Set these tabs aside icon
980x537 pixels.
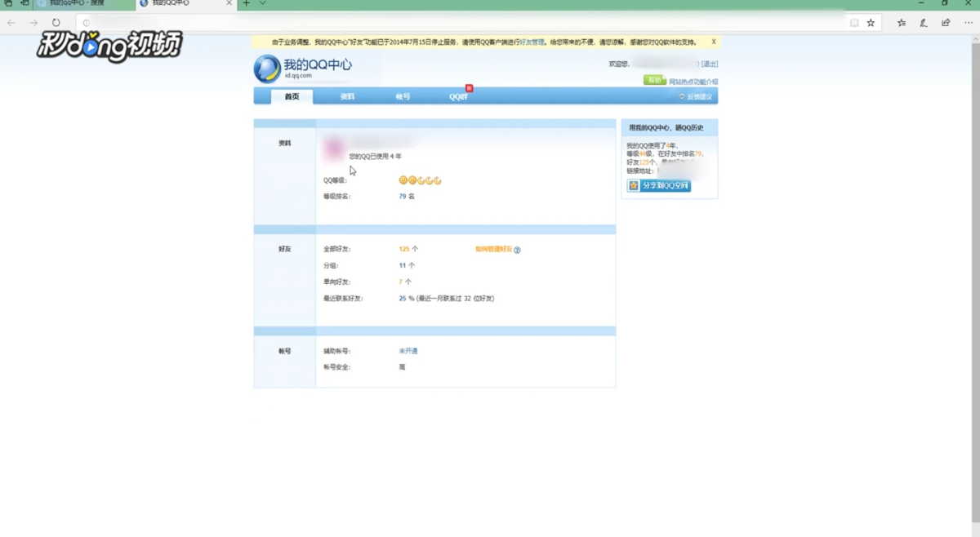coord(24,3)
